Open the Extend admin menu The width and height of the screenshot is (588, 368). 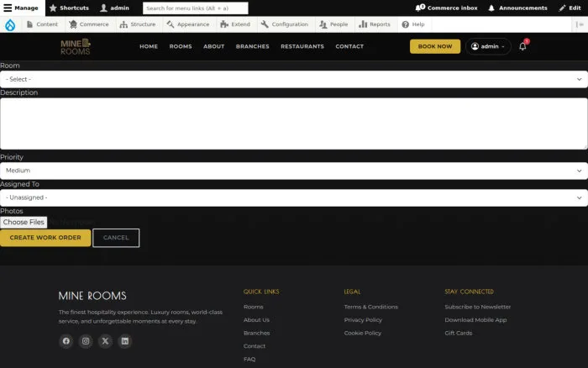point(235,24)
